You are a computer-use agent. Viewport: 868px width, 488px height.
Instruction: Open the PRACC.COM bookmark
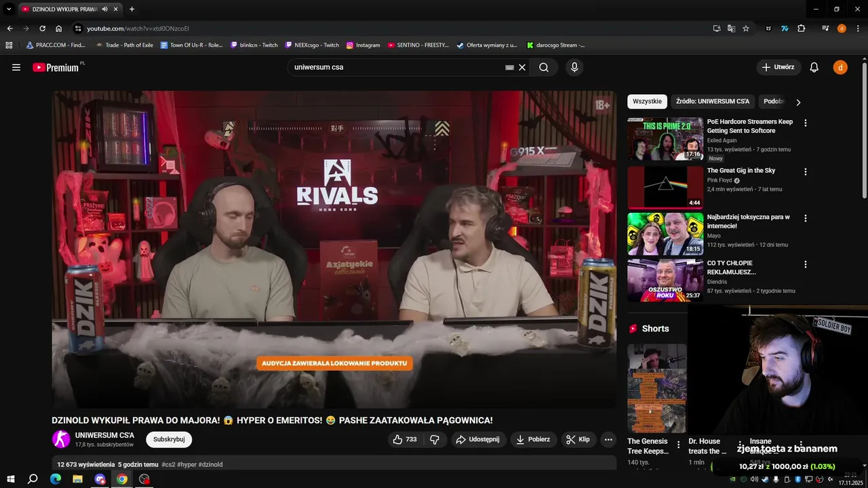tap(56, 45)
